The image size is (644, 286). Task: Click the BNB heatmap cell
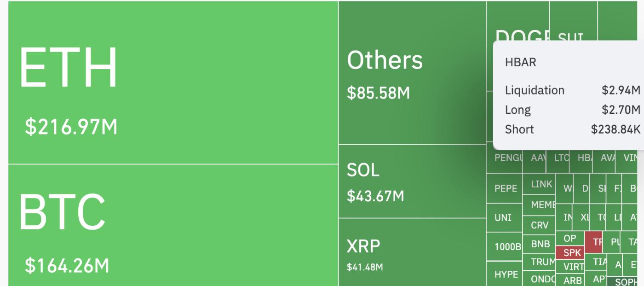pyautogui.click(x=539, y=244)
